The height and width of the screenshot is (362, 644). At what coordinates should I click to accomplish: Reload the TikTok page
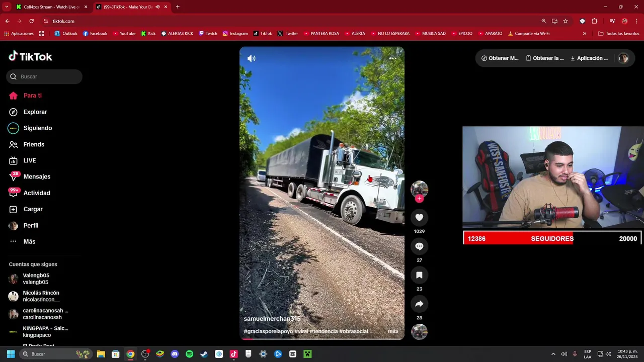(x=31, y=21)
